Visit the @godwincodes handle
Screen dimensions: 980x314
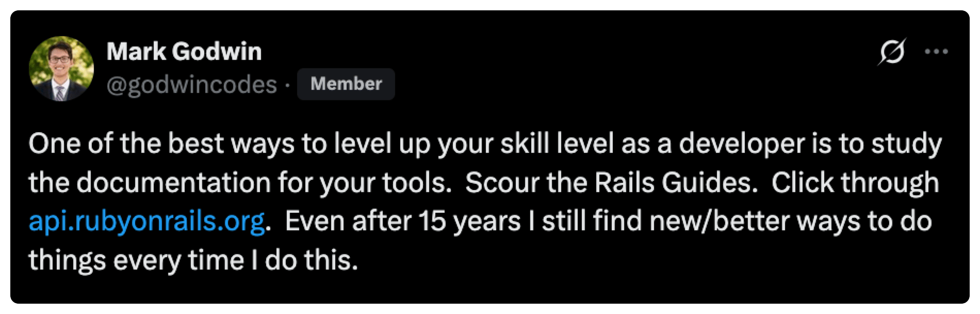[192, 85]
